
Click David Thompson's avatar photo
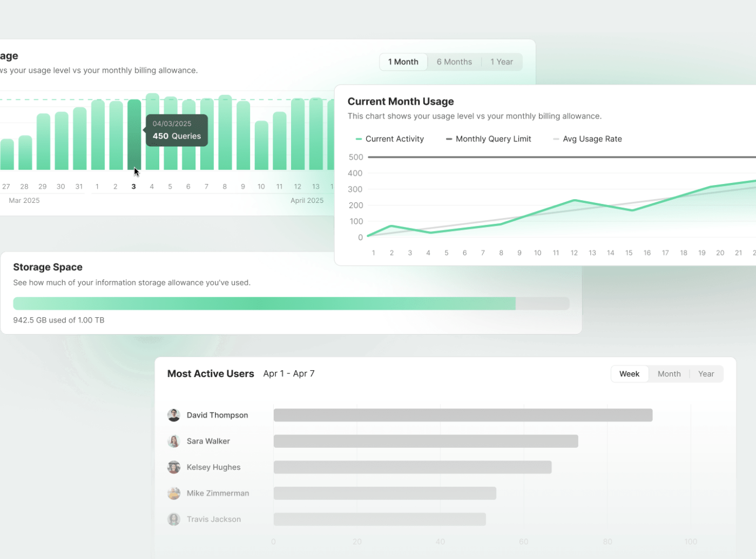(173, 415)
